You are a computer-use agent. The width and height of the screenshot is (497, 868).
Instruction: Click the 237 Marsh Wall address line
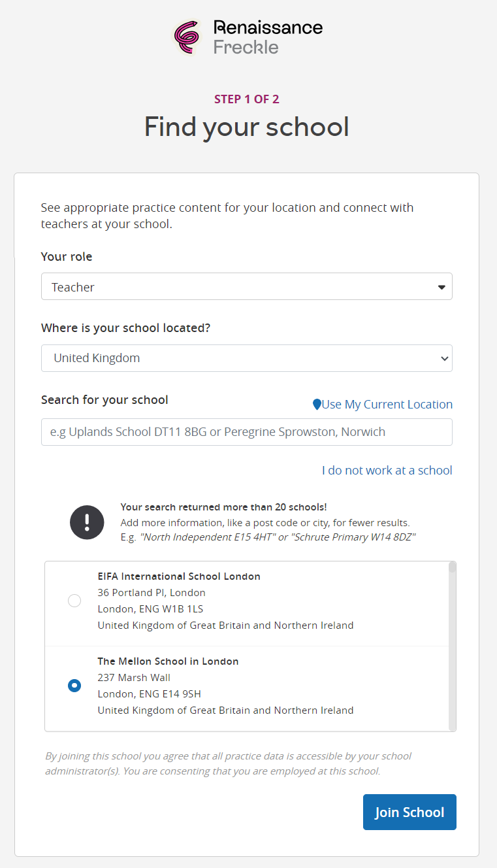[134, 678]
